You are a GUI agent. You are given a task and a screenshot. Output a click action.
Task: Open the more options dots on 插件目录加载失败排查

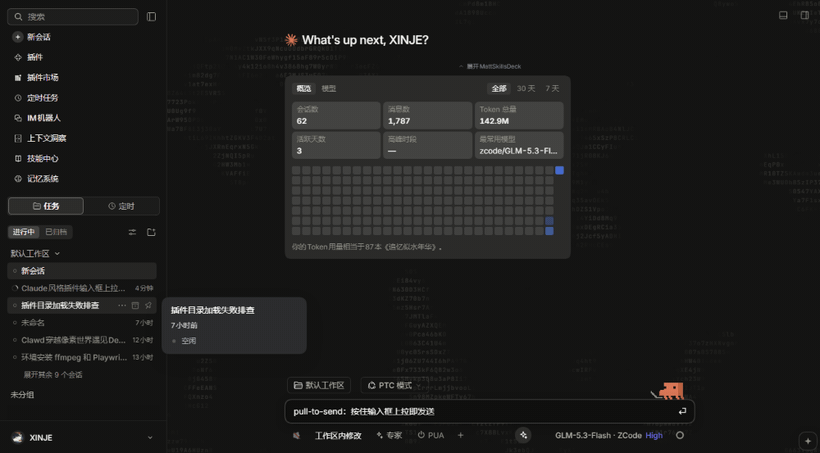click(x=122, y=305)
